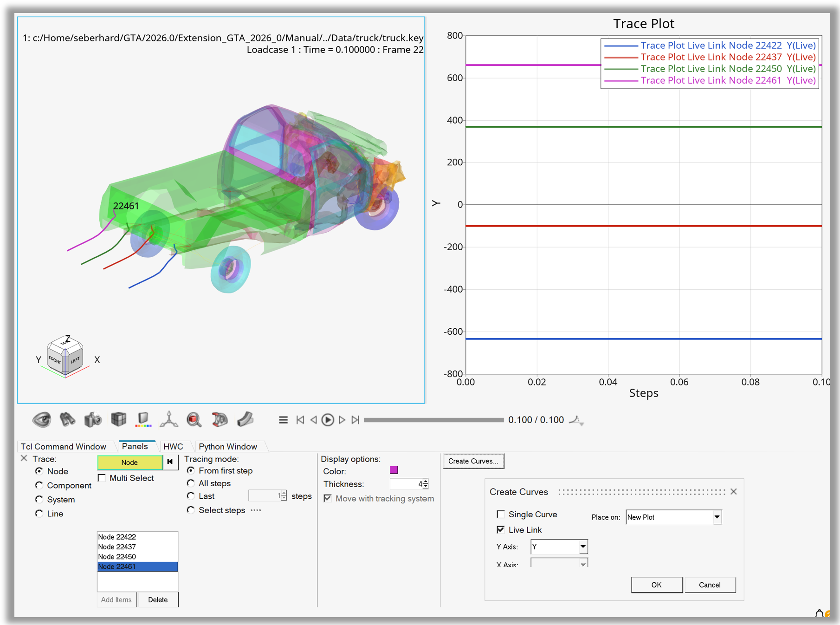The height and width of the screenshot is (625, 840).
Task: Click the 22461 node label in viewport
Action: 126,206
